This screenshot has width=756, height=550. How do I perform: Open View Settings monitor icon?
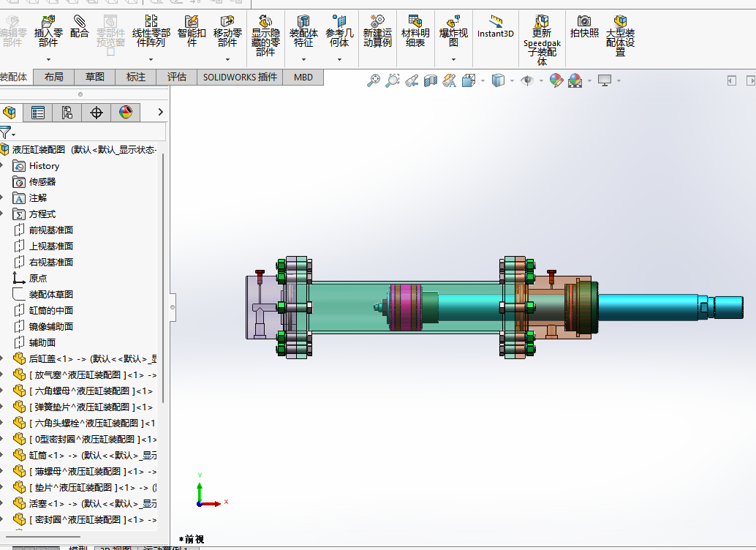tap(604, 80)
